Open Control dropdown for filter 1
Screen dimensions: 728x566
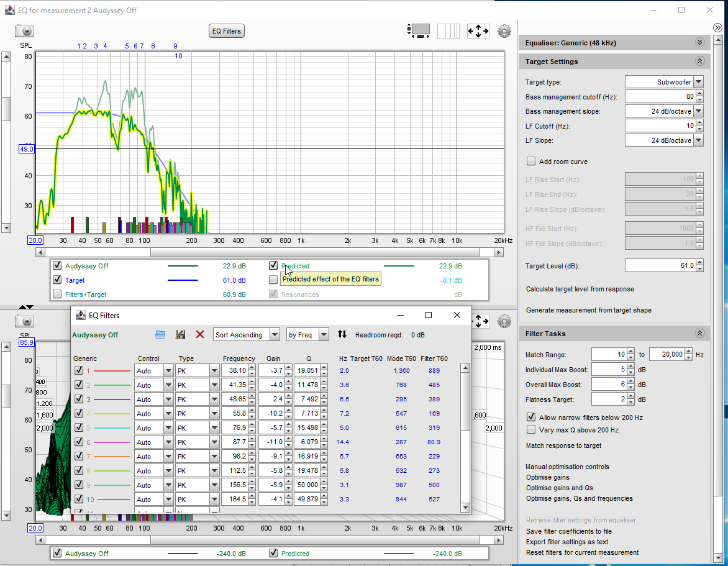[x=168, y=371]
